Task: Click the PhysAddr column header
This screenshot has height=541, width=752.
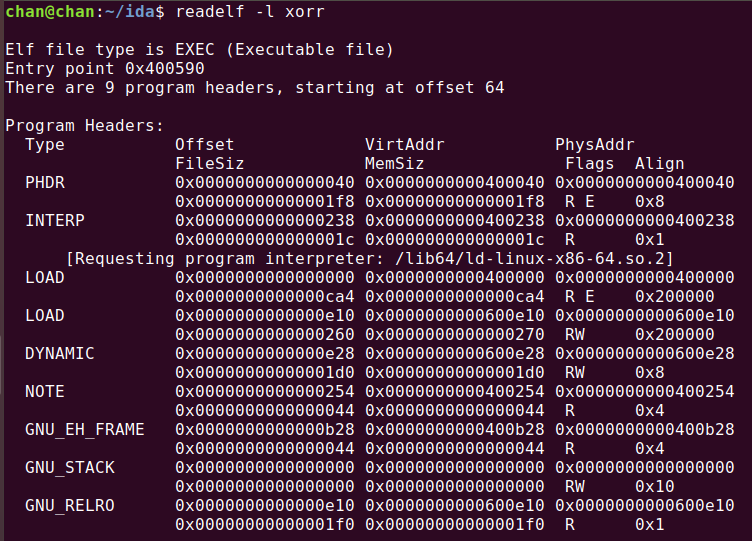Action: point(595,144)
